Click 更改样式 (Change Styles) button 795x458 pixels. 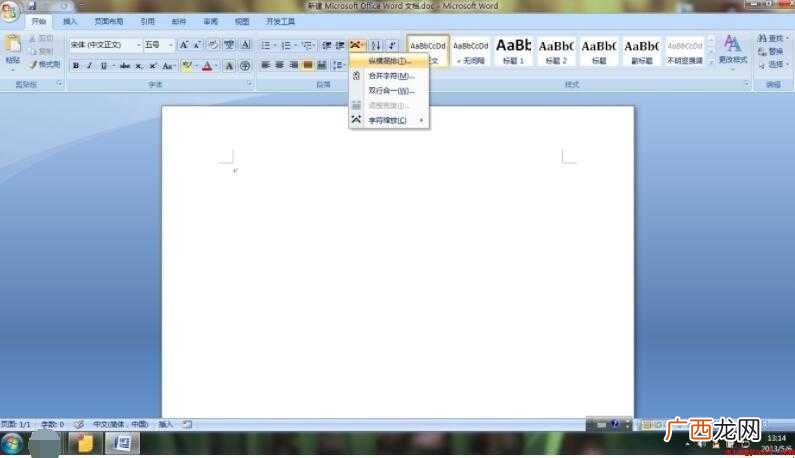[x=733, y=51]
